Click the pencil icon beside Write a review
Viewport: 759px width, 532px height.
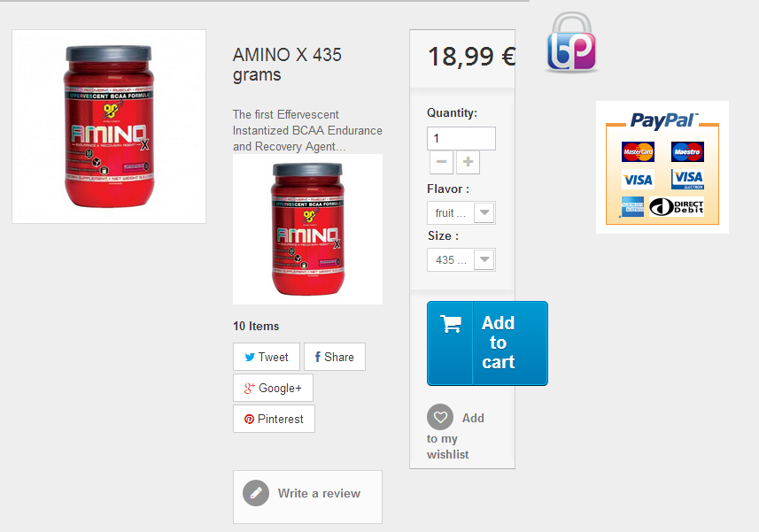tap(256, 493)
